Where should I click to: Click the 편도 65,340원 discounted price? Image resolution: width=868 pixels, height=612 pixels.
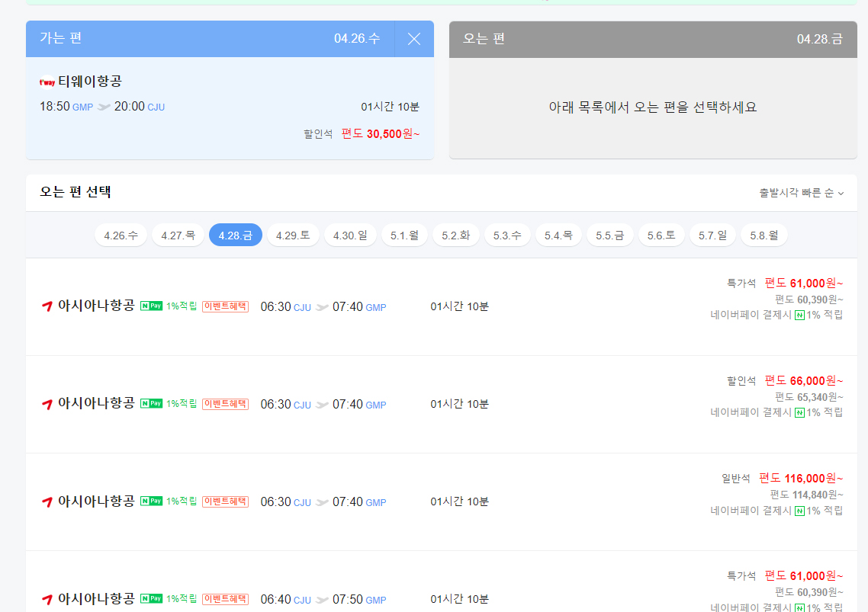[809, 397]
